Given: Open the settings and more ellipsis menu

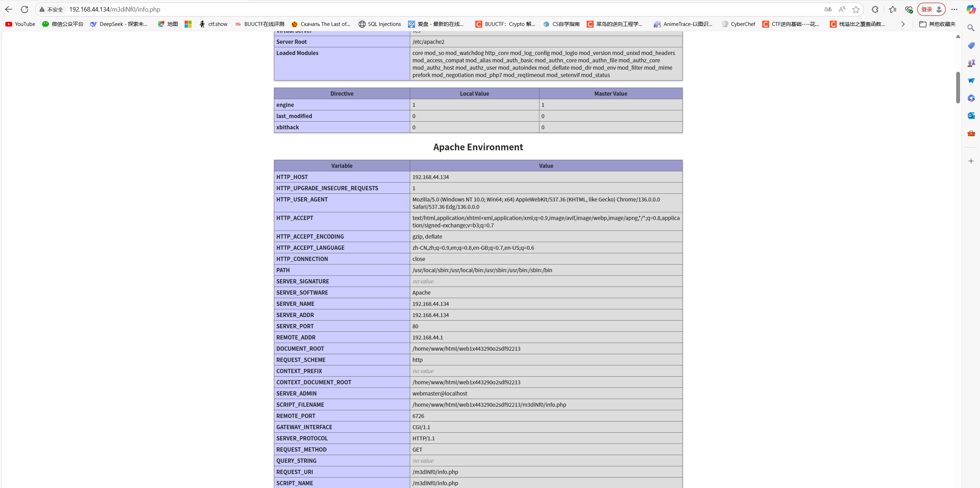Looking at the screenshot, I should [x=954, y=9].
